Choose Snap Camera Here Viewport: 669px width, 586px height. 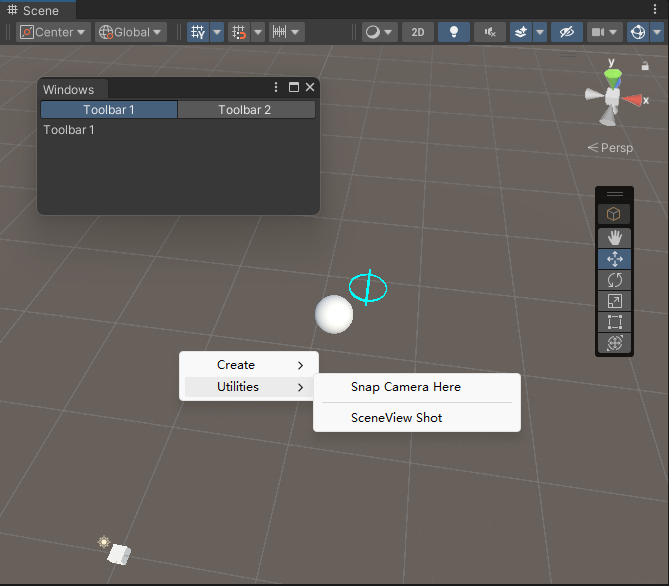[x=406, y=387]
